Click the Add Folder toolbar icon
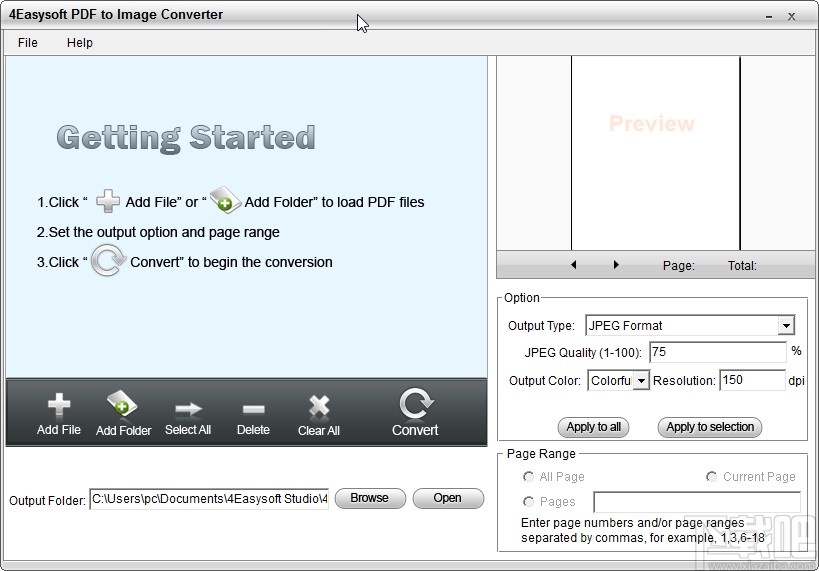The image size is (819, 571). click(x=122, y=403)
